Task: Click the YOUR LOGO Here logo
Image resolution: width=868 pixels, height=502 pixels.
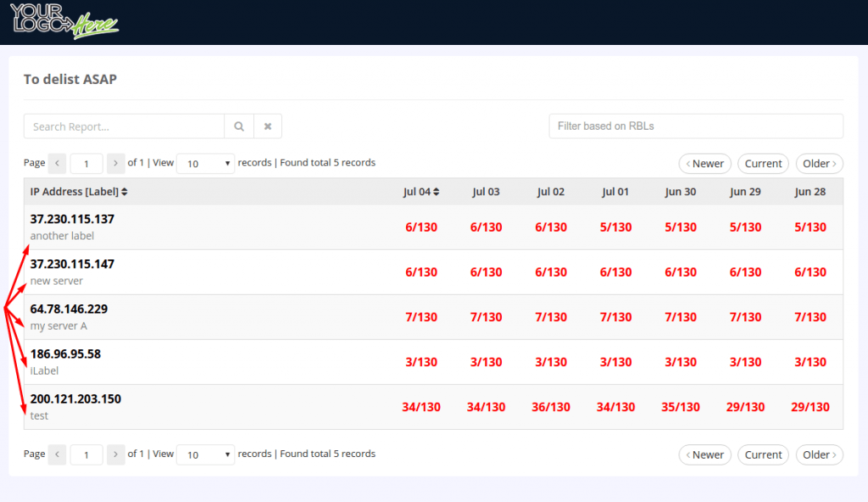Action: coord(65,22)
